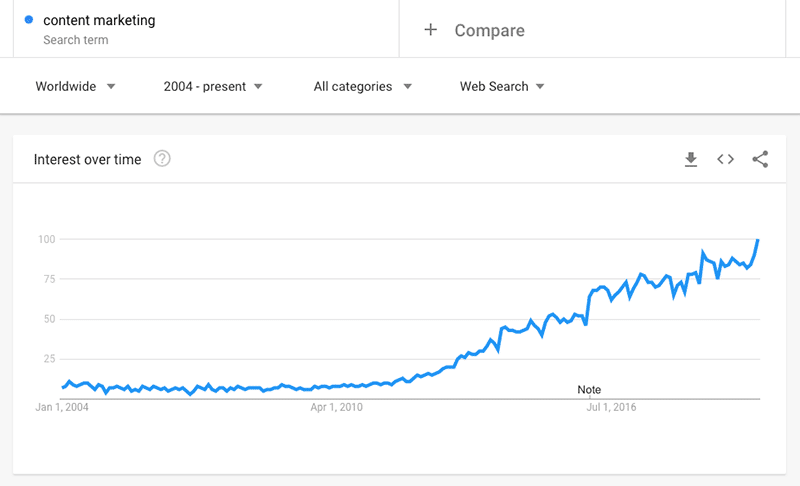The width and height of the screenshot is (800, 486).
Task: Click the Apr 1, 2010 axis label
Action: (337, 407)
